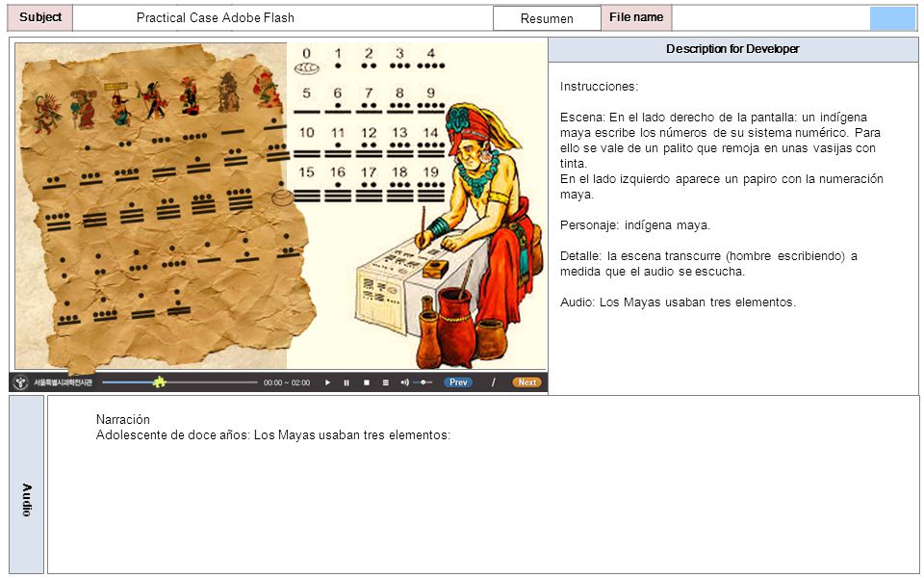Select the File name label cell

coord(636,17)
